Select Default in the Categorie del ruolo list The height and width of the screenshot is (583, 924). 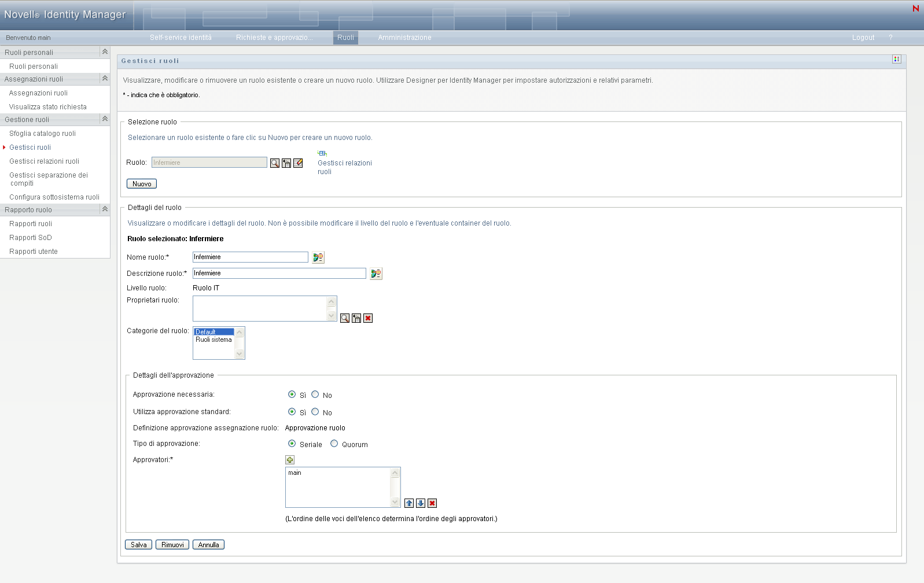(x=214, y=332)
